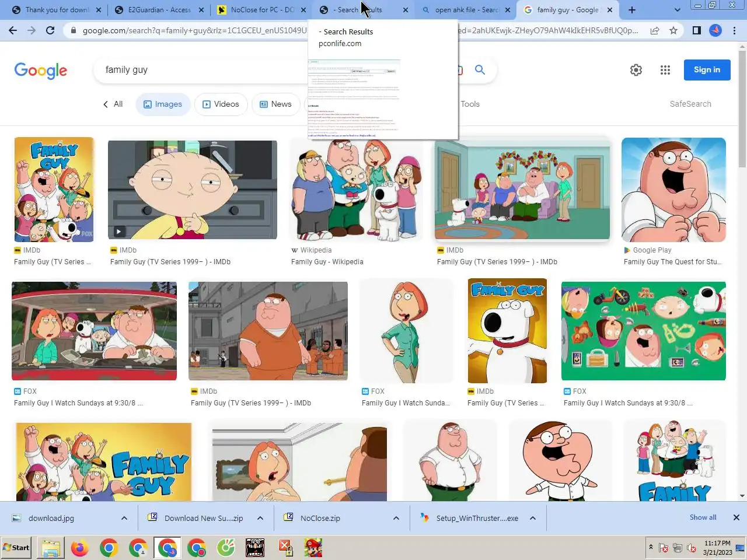Open Chrome's three-dot menu
This screenshot has height=560, width=747.
734,30
